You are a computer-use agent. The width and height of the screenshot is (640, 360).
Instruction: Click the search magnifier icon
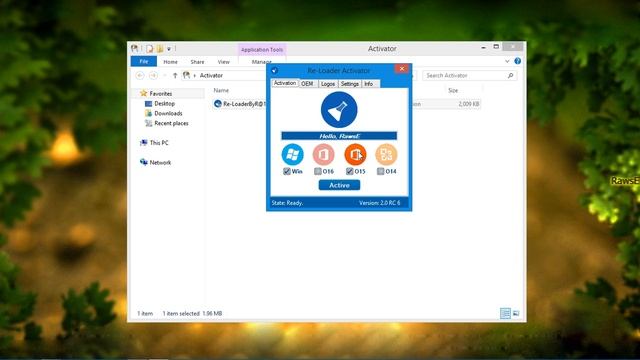click(510, 76)
